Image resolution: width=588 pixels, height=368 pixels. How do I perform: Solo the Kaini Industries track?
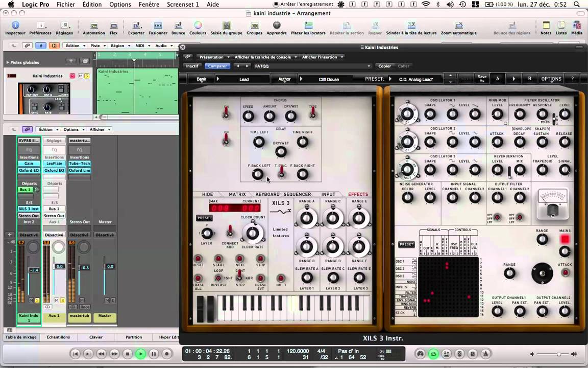87,76
